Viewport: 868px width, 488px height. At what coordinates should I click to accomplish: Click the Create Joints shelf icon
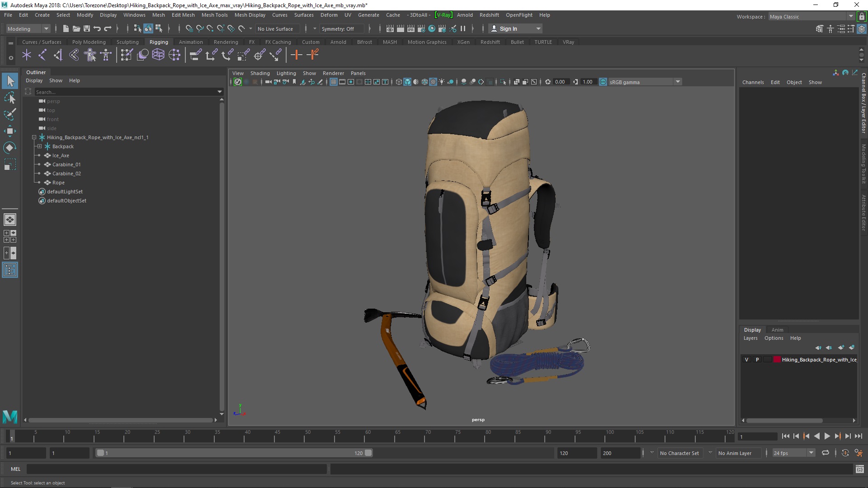[x=42, y=55]
